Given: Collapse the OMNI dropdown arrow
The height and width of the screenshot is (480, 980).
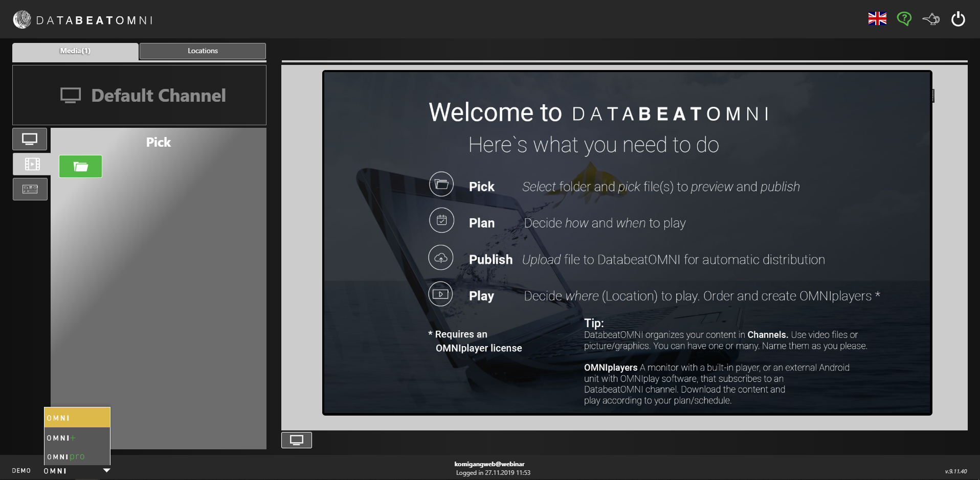Looking at the screenshot, I should point(106,470).
